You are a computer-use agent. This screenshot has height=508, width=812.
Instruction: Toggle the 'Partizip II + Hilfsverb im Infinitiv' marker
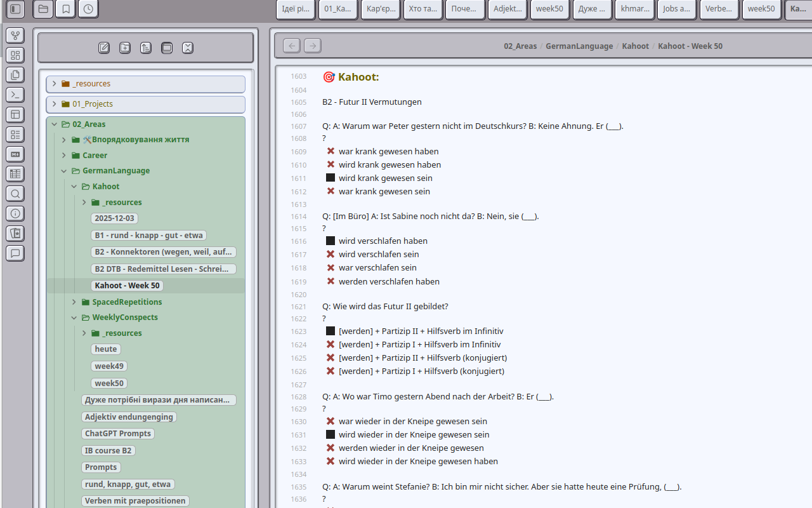coord(331,331)
